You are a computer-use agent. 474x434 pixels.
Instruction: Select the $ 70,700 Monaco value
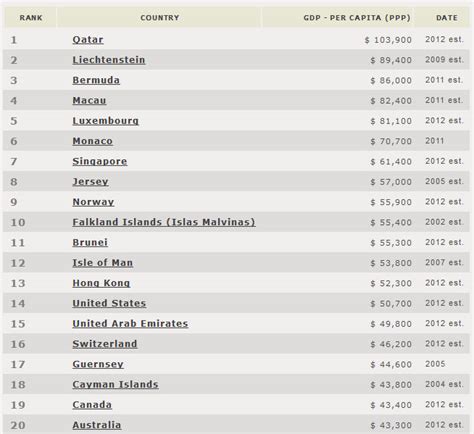391,141
